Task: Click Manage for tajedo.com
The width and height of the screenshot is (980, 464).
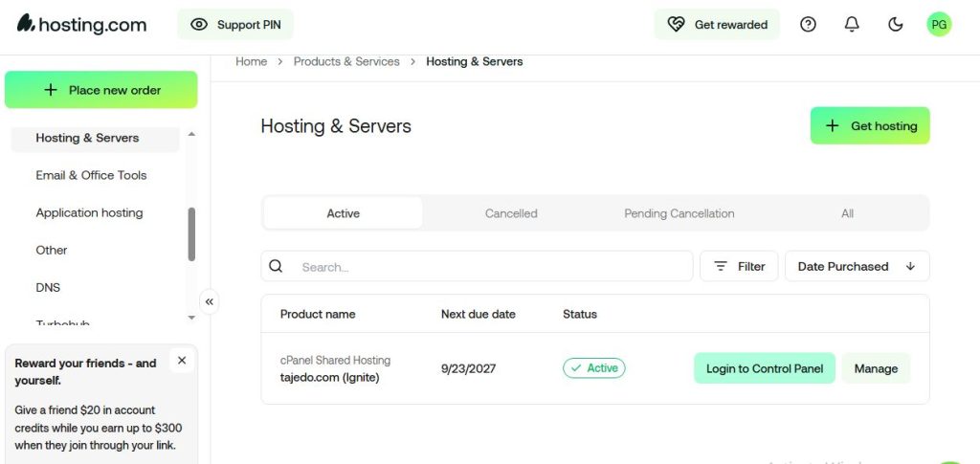Action: [877, 368]
